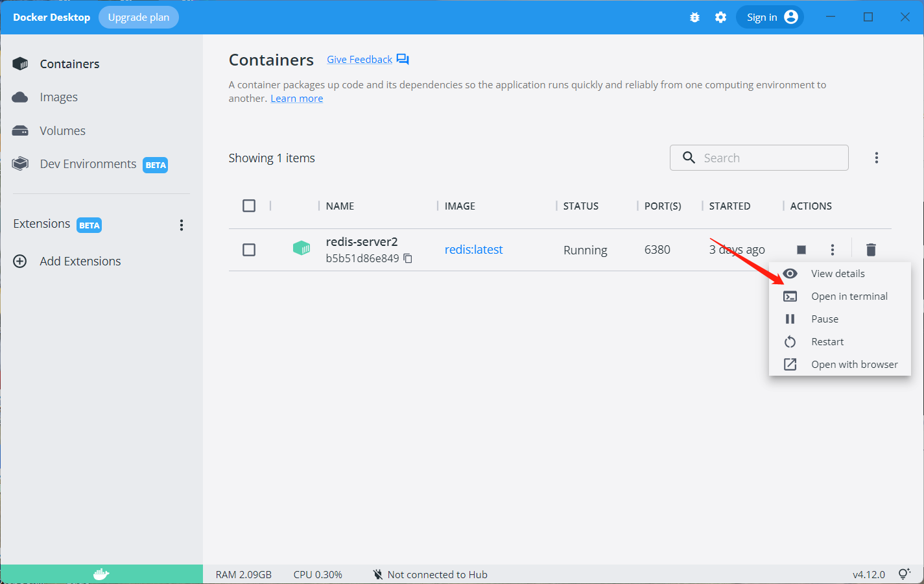Sort by the NAME column header
The width and height of the screenshot is (924, 584).
(x=340, y=206)
